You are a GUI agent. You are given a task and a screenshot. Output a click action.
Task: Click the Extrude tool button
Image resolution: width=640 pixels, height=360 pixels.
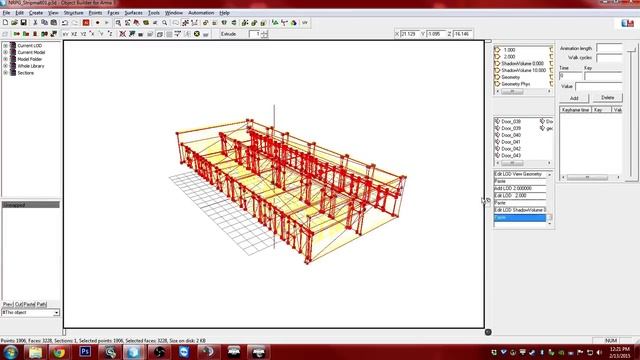coord(228,34)
